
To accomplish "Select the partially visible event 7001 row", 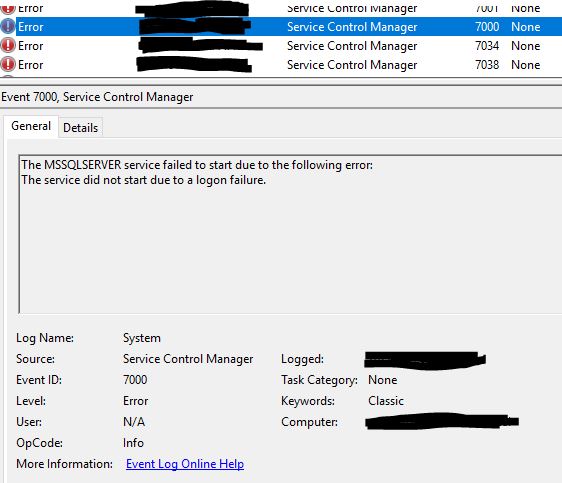I will tap(281, 8).
